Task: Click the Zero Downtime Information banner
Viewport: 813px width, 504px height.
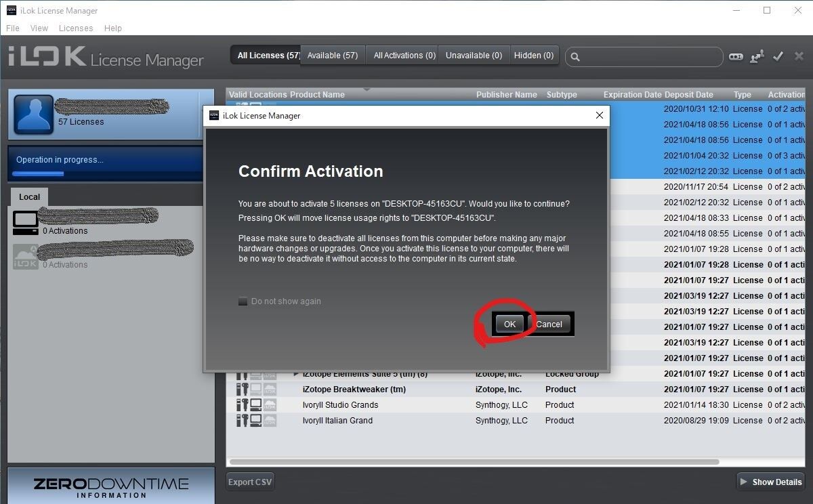Action: (x=111, y=487)
